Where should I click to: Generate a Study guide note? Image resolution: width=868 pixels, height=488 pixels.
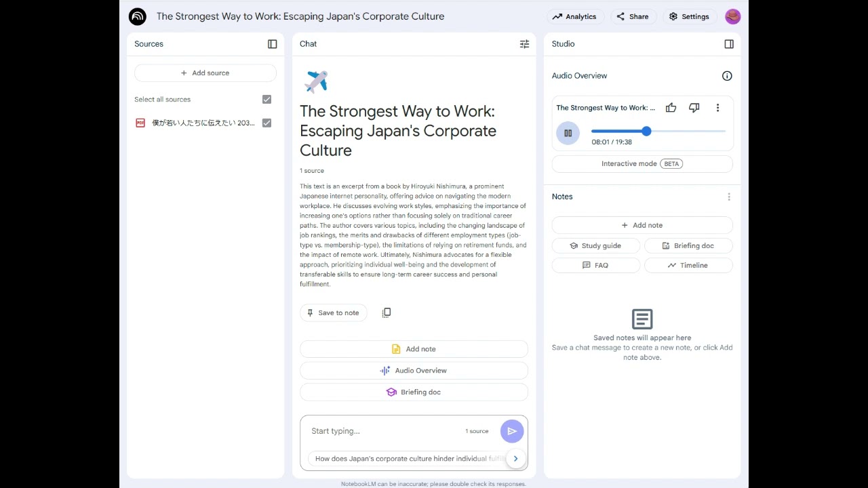tap(595, 245)
